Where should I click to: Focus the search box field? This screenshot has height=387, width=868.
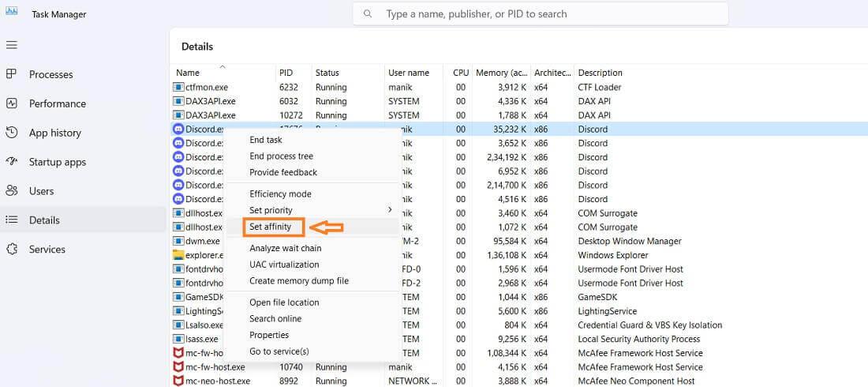[541, 14]
